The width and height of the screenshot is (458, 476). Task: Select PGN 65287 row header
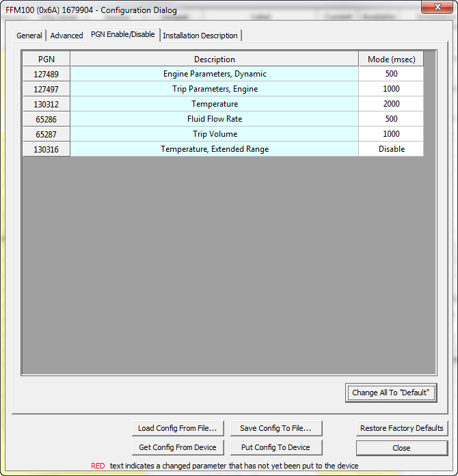(46, 134)
